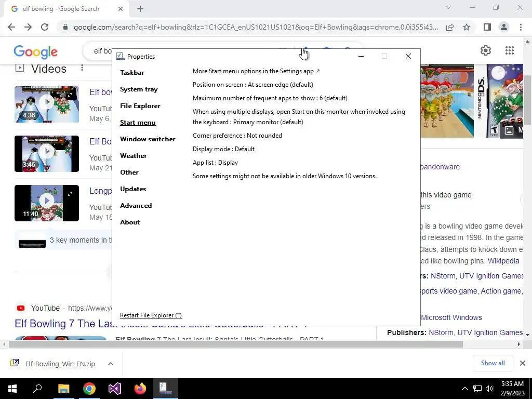
Task: Click the vertical page scrollbar
Action: coord(528,100)
